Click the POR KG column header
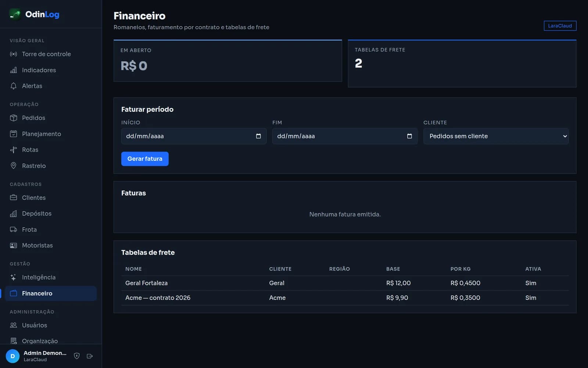588x368 pixels. pyautogui.click(x=460, y=269)
